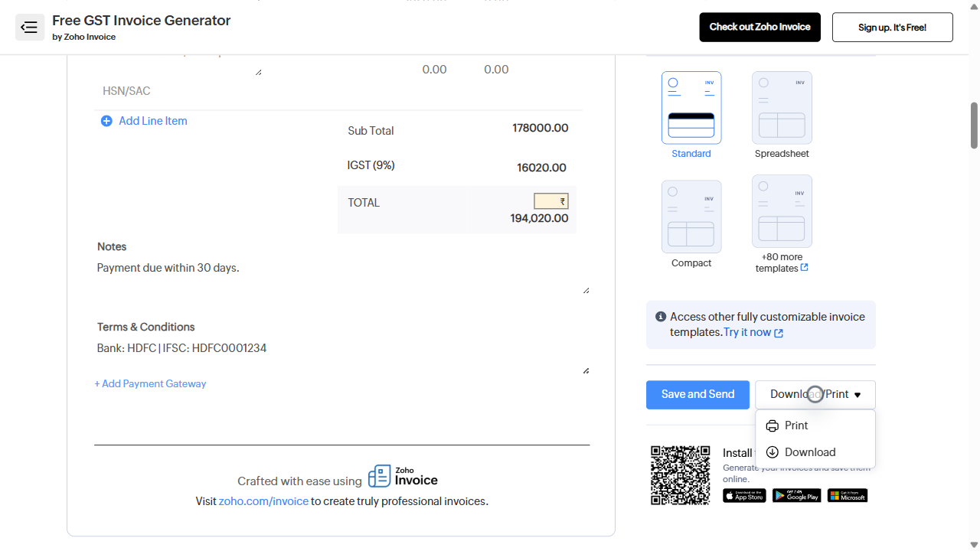Open 'Check out Zoho Invoice'
The width and height of the screenshot is (980, 551).
pos(759,27)
